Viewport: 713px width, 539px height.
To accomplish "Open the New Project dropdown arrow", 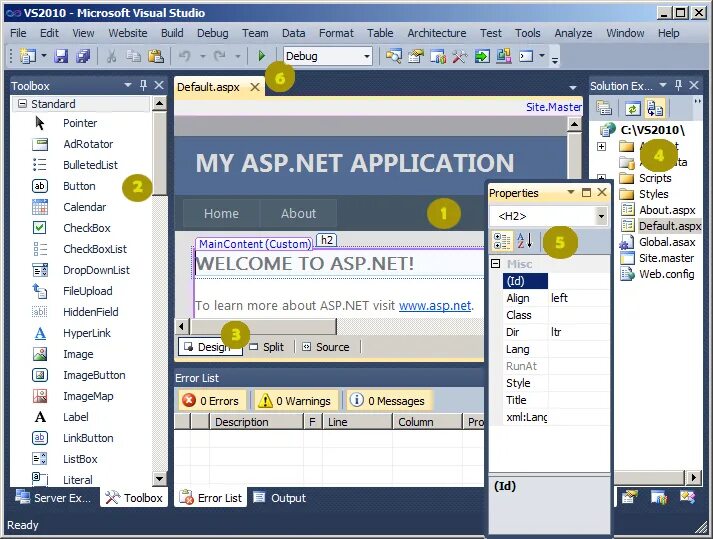I will point(44,56).
